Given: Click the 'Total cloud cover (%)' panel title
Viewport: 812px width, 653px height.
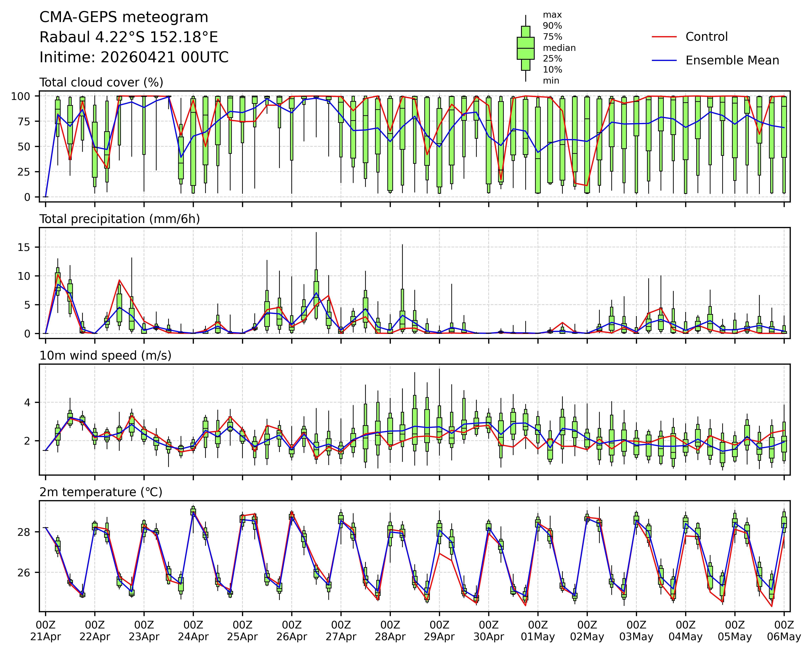Looking at the screenshot, I should [101, 82].
